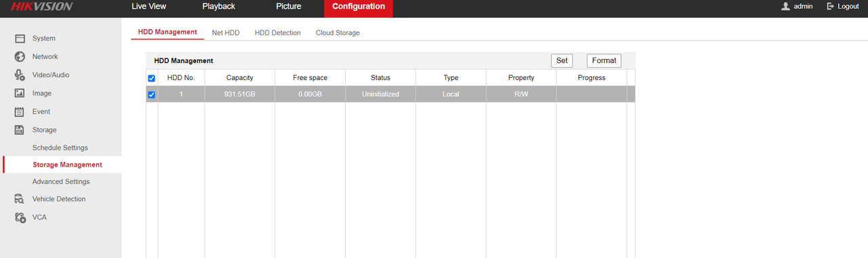
Task: Click the Status column header
Action: tap(380, 78)
